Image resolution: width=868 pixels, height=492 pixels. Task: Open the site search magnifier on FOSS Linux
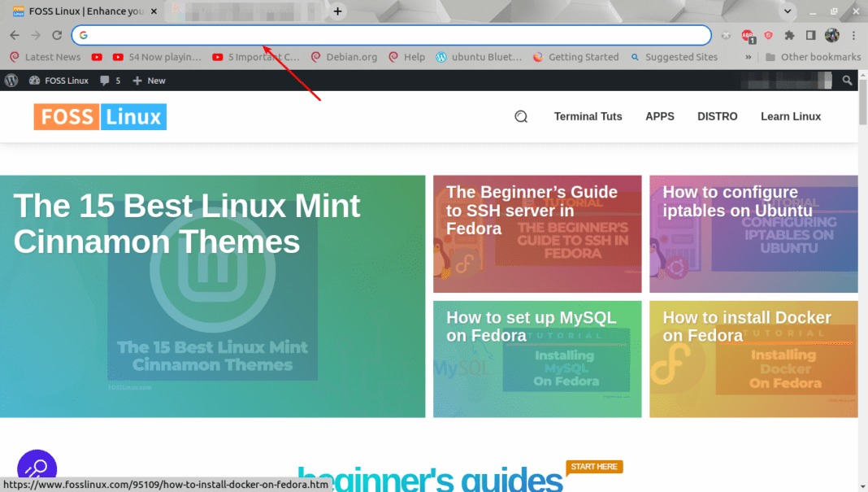tap(521, 116)
